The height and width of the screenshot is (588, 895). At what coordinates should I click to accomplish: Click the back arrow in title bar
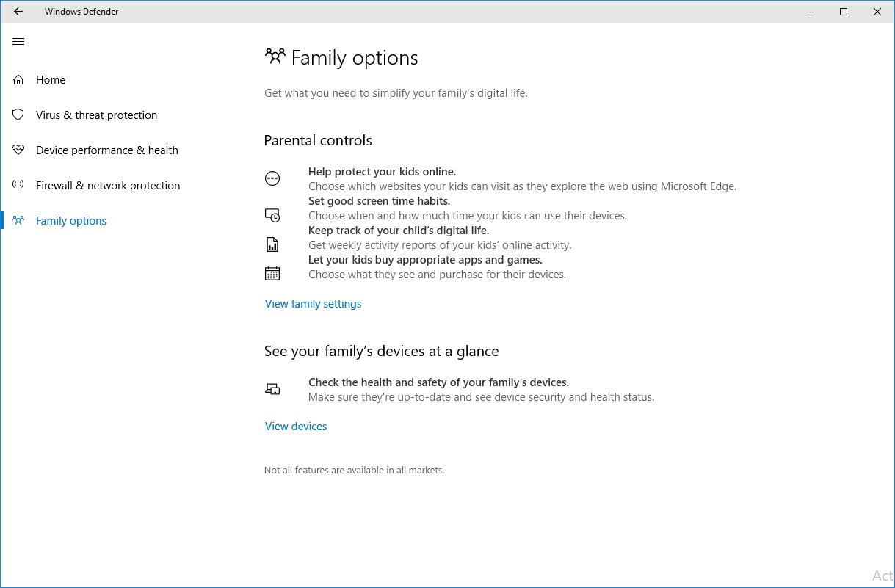click(x=18, y=12)
